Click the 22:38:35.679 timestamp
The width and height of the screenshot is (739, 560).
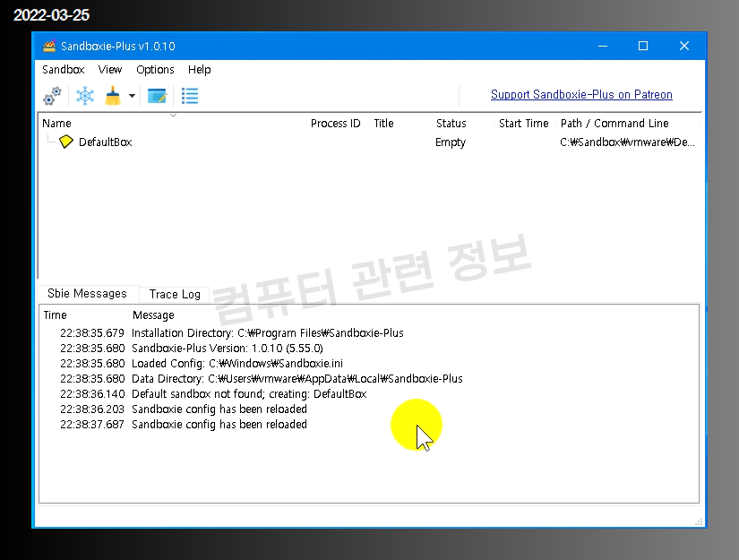pyautogui.click(x=92, y=332)
